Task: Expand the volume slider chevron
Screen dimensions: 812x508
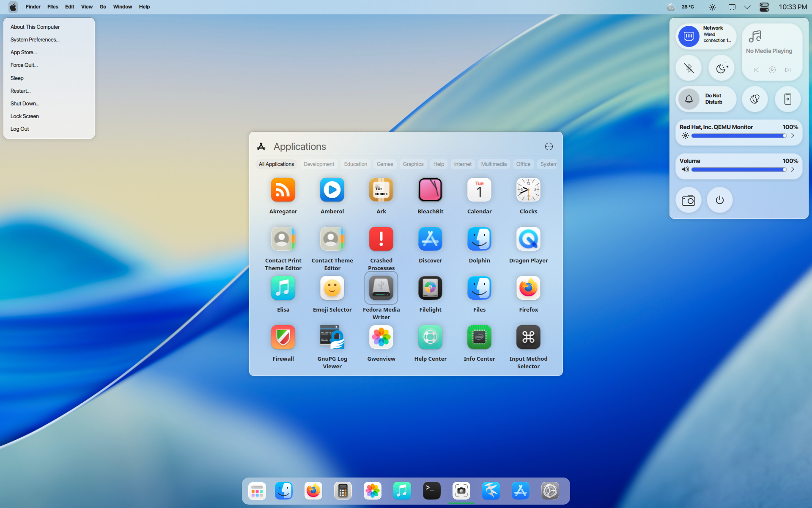Action: click(x=793, y=169)
